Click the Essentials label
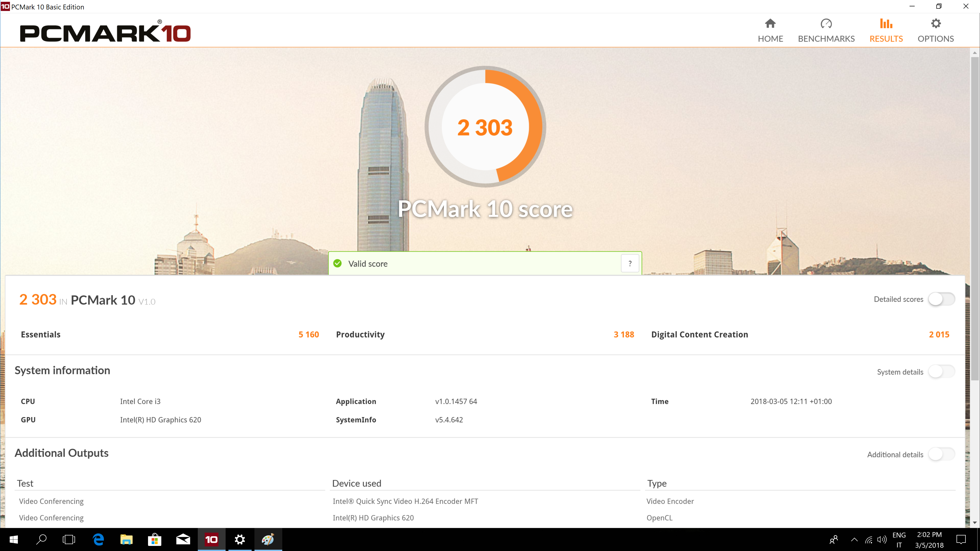Viewport: 980px width, 551px height. pyautogui.click(x=41, y=335)
